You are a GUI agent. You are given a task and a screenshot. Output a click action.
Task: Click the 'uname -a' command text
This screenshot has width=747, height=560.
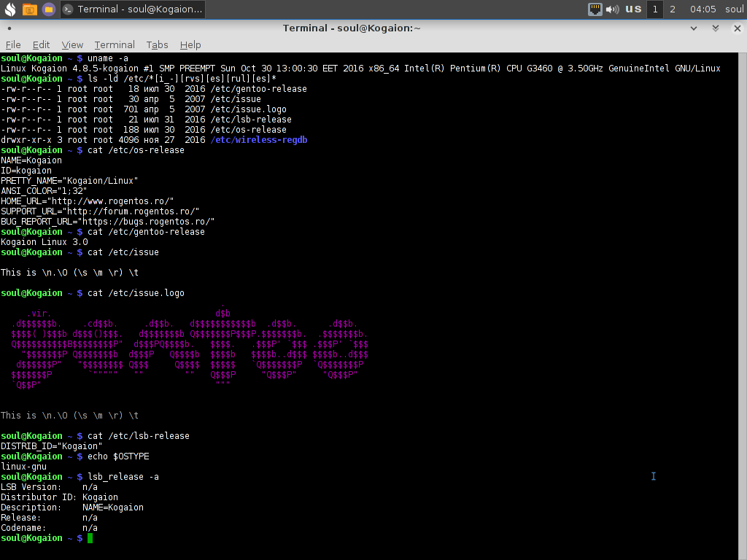[x=108, y=58]
